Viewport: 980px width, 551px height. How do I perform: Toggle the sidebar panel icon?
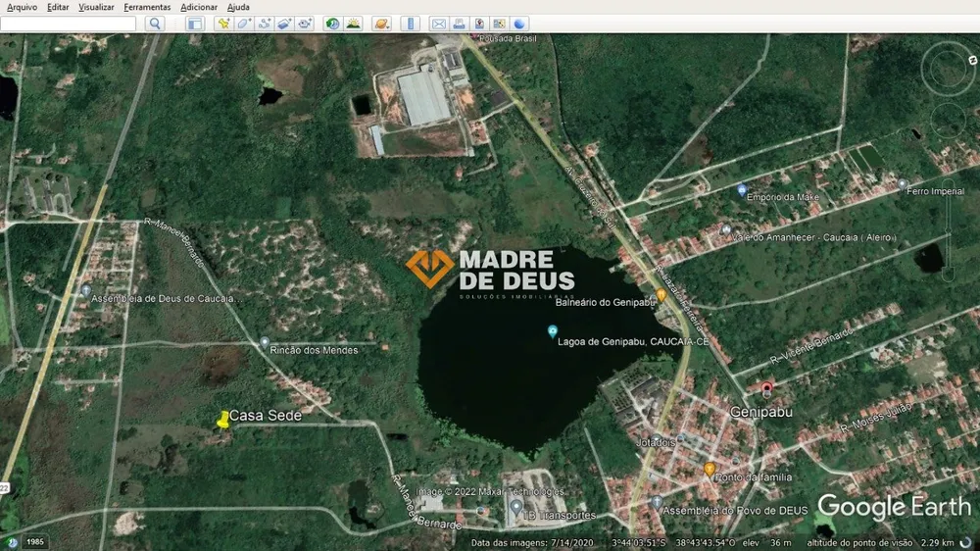(x=195, y=24)
